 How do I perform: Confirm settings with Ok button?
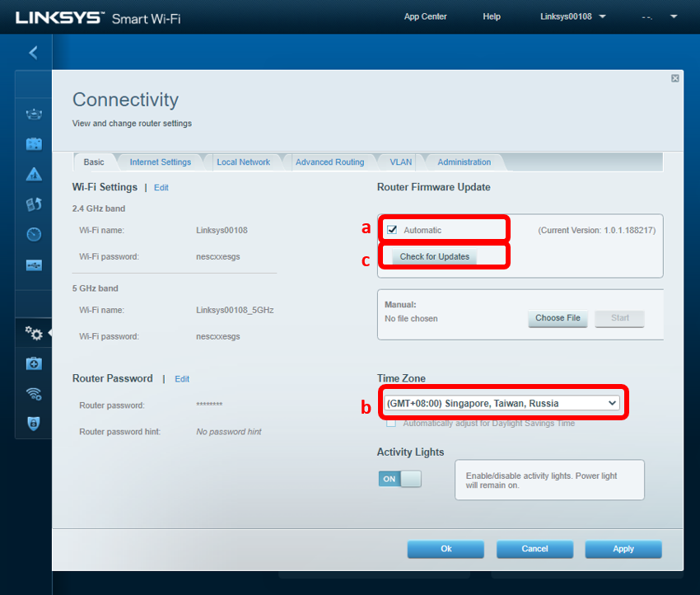click(x=446, y=549)
